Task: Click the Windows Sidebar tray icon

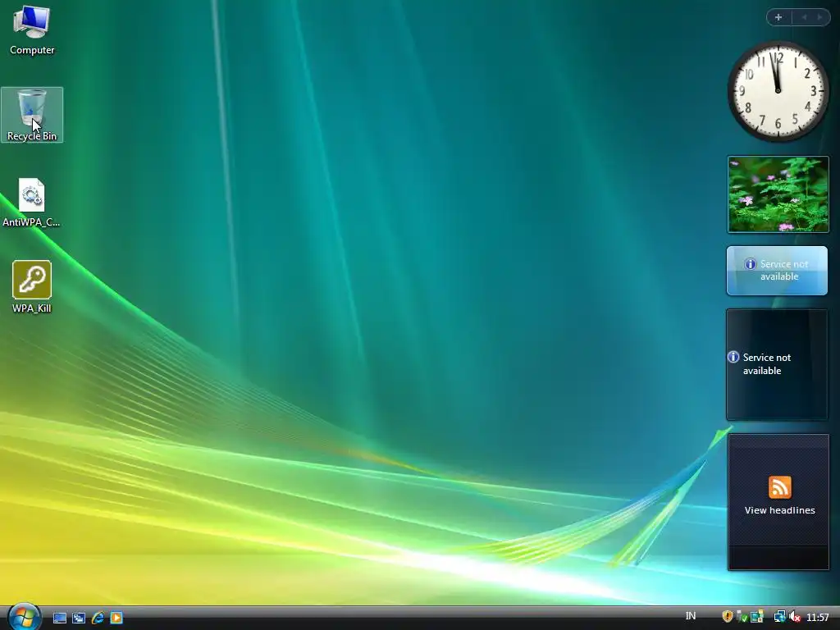Action: point(757,617)
